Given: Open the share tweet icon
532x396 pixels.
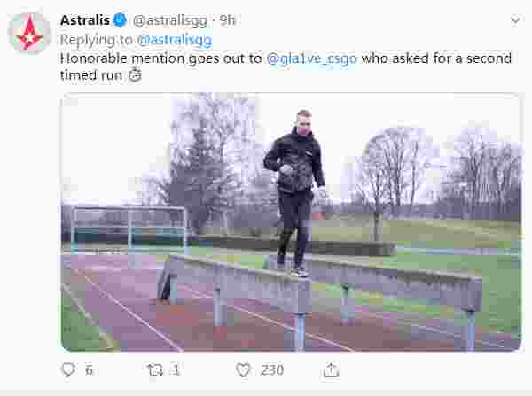Looking at the screenshot, I should 331,370.
